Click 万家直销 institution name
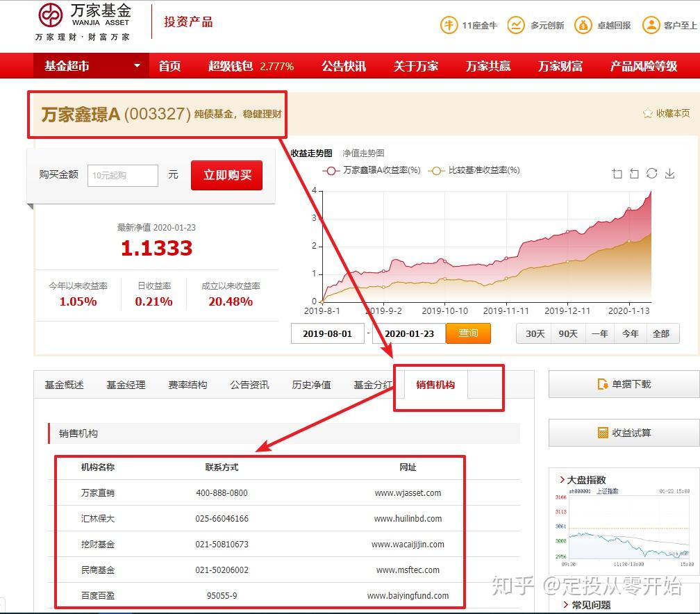700x614 pixels. coord(98,493)
